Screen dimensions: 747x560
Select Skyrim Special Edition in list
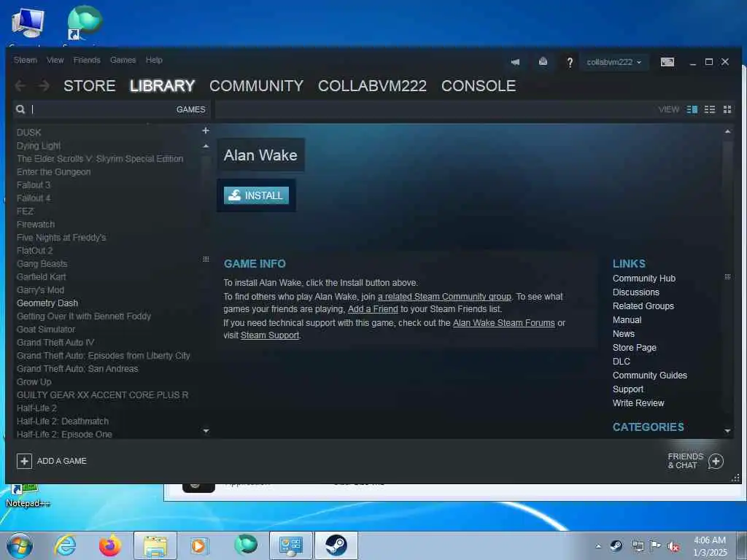[100, 158]
